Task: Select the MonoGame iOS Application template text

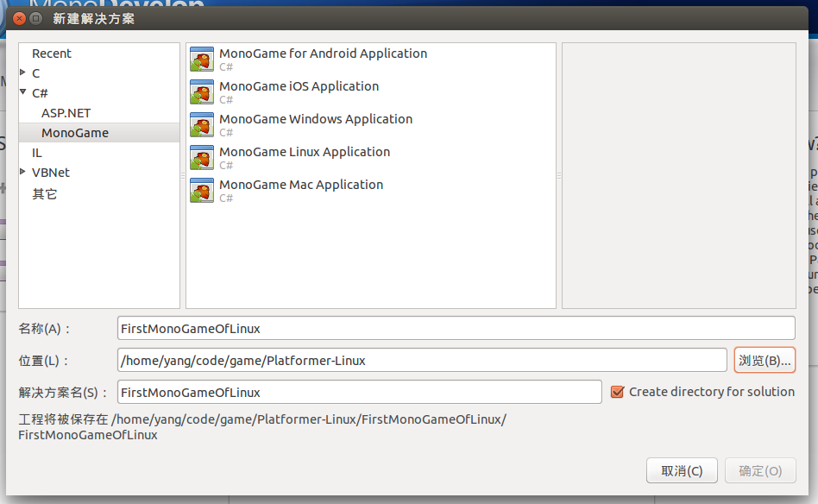Action: (299, 86)
